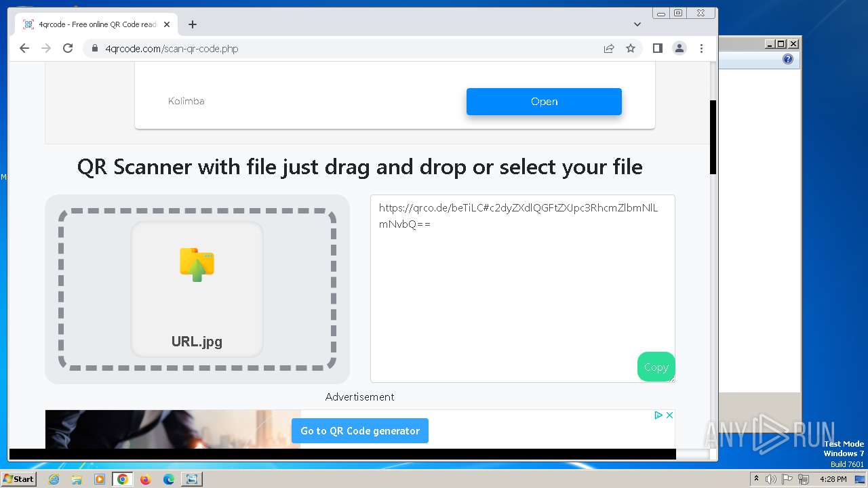Open the AdChoices info icon on banner
The image size is (868, 488).
coord(658,415)
